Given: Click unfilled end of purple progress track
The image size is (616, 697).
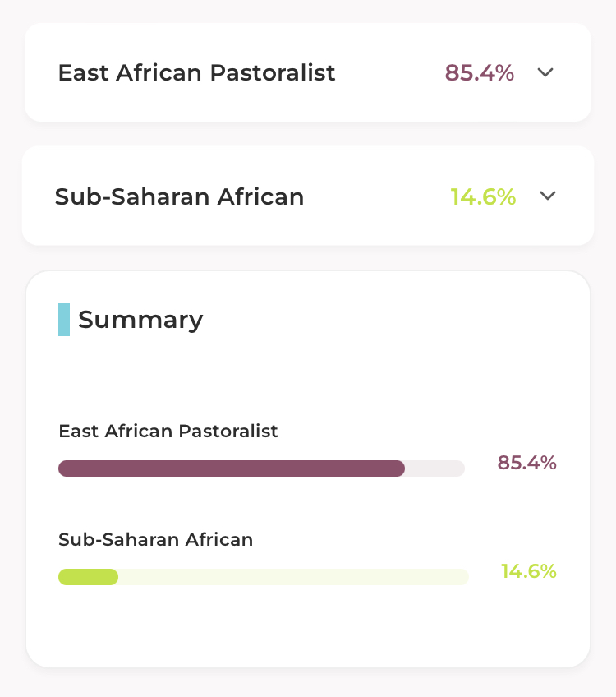Looking at the screenshot, I should click(435, 469).
